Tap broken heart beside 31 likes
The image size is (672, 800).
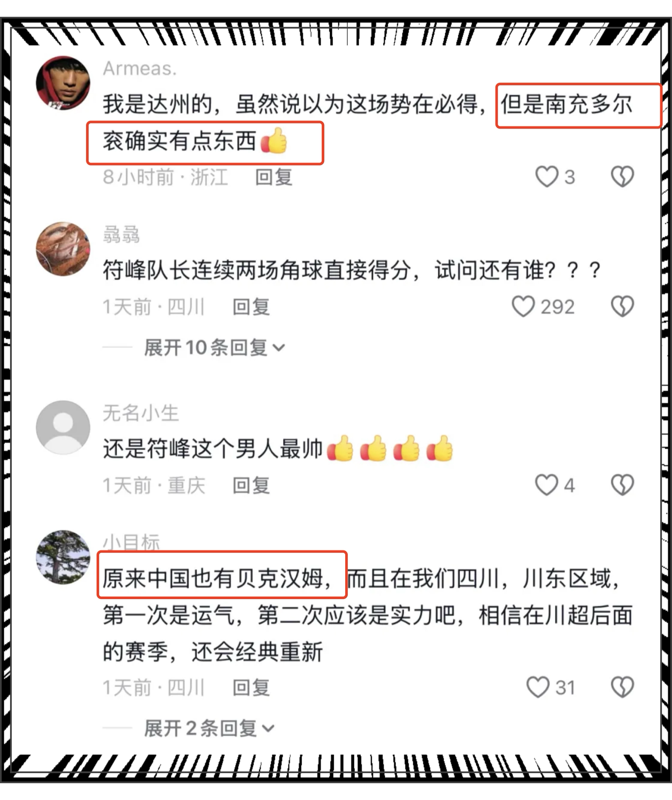coord(622,687)
